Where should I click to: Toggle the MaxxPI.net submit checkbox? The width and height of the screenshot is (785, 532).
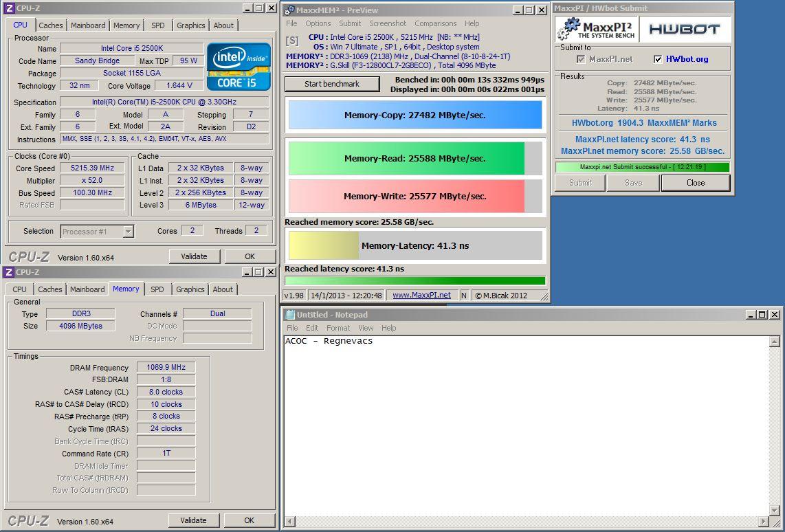[x=581, y=59]
